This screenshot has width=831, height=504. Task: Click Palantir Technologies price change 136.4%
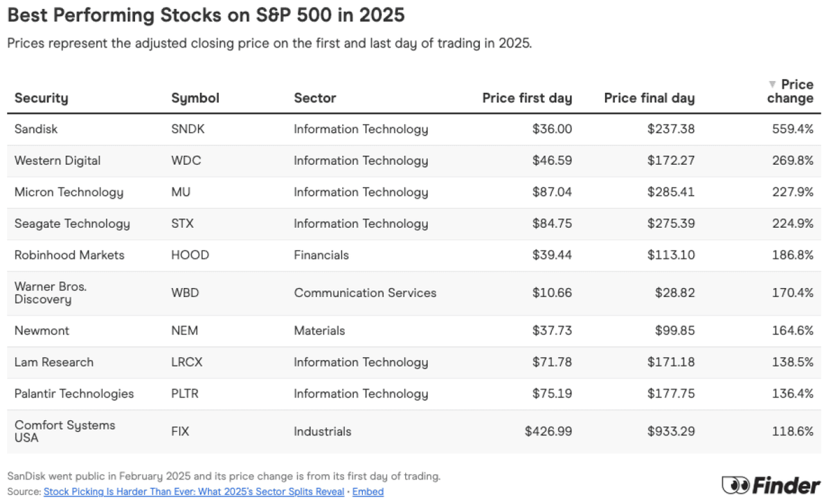click(792, 393)
